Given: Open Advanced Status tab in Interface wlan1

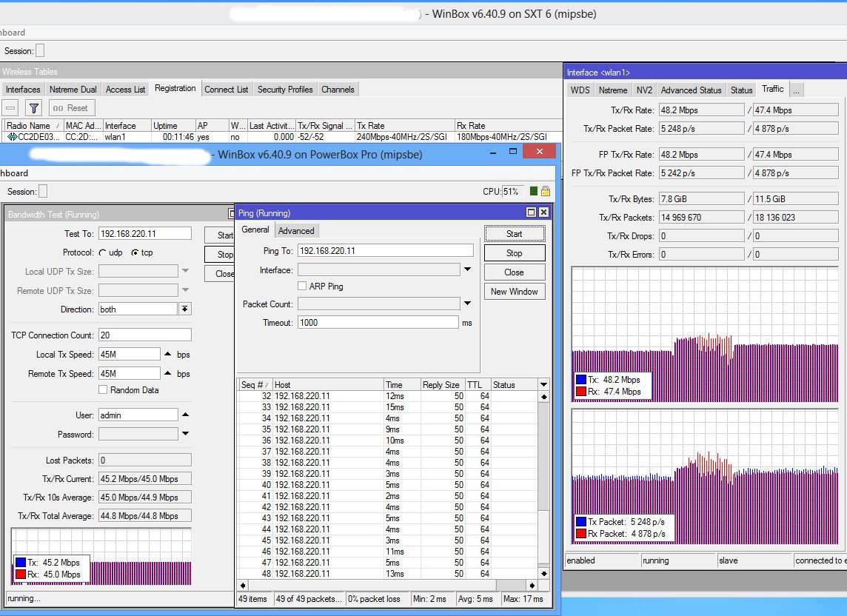Looking at the screenshot, I should click(x=691, y=90).
